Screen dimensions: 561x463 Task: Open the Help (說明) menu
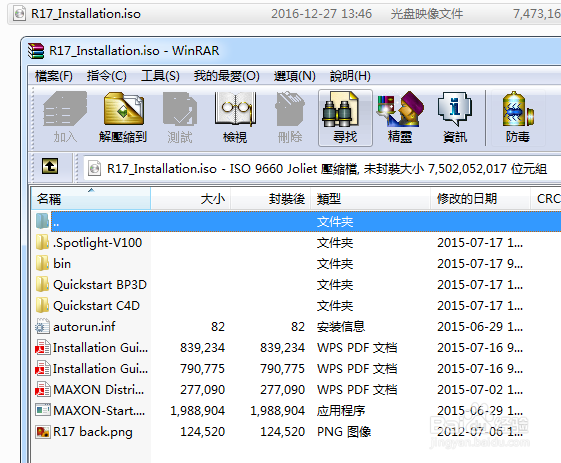coord(350,76)
